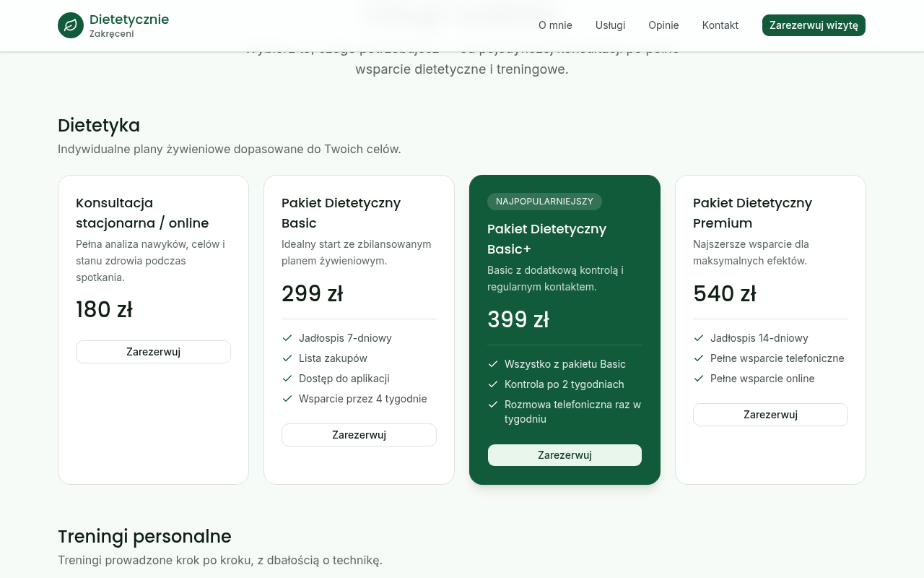This screenshot has height=578, width=924.
Task: Click the text Rozmowa telefoniczna raz w tygodniu
Action: [573, 412]
